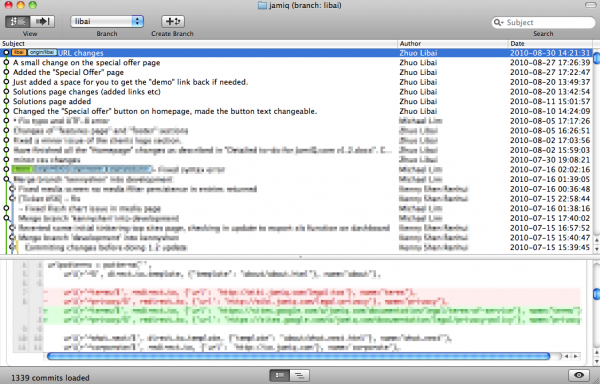Select the commit dated 2010-07-16 00:36:48
The height and width of the screenshot is (384, 600).
click(x=296, y=189)
